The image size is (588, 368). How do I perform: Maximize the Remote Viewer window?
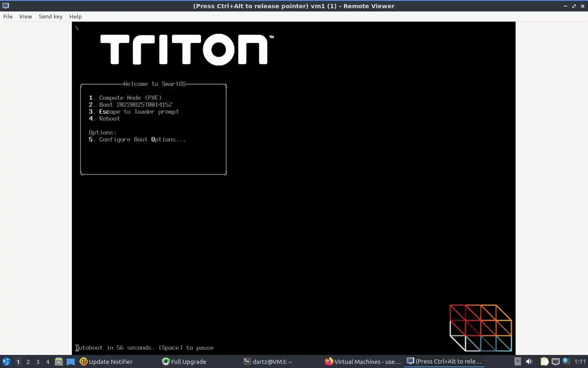[x=574, y=6]
